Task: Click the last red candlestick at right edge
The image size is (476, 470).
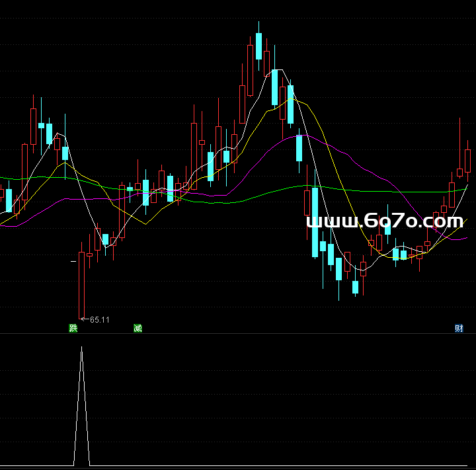Action: pyautogui.click(x=468, y=160)
